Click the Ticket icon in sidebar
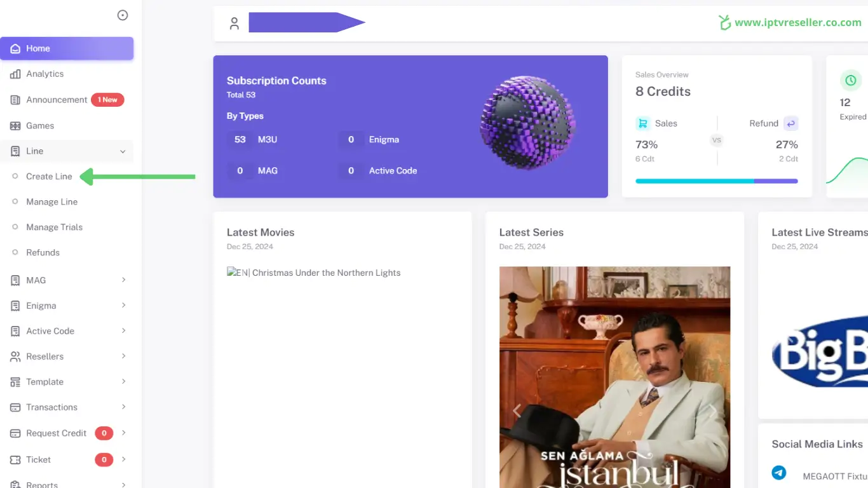The height and width of the screenshot is (488, 868). 15,459
